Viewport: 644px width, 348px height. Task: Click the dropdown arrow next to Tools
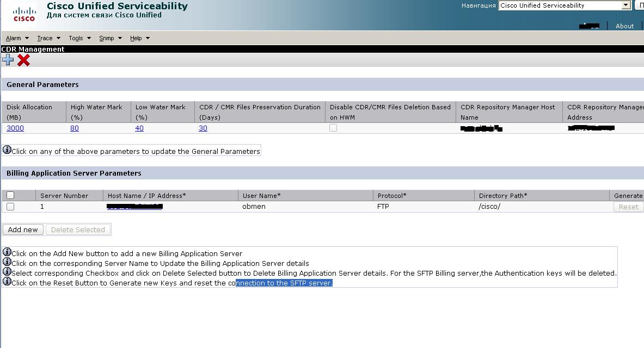coord(89,38)
